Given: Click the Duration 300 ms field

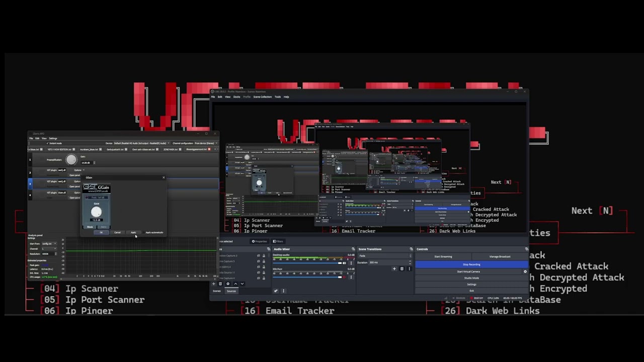Looking at the screenshot, I should tap(389, 262).
